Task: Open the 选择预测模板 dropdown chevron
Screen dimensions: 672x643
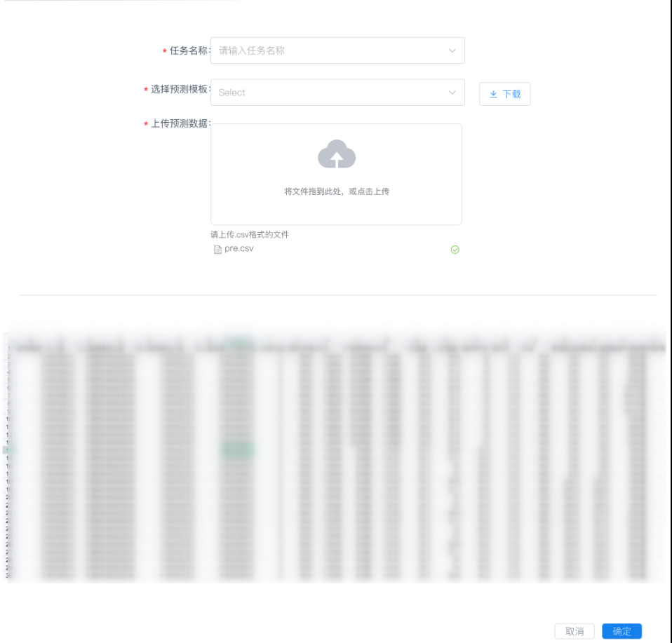Action: [x=452, y=93]
